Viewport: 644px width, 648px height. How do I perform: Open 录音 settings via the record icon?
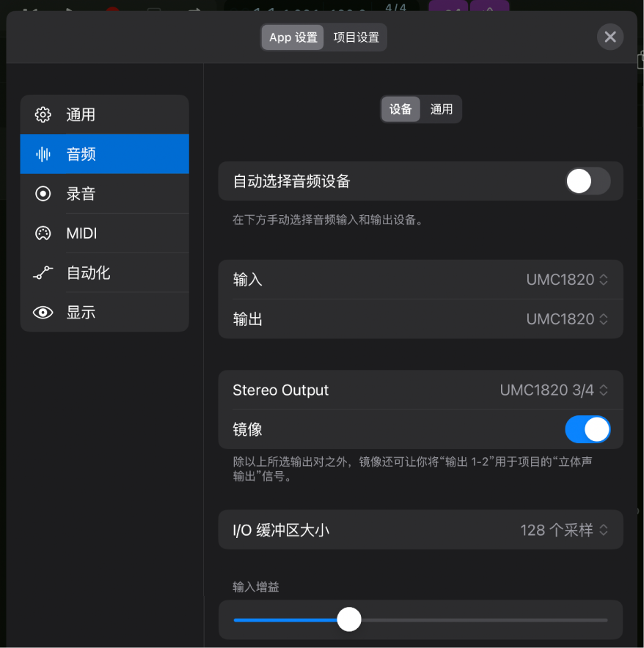coord(43,193)
